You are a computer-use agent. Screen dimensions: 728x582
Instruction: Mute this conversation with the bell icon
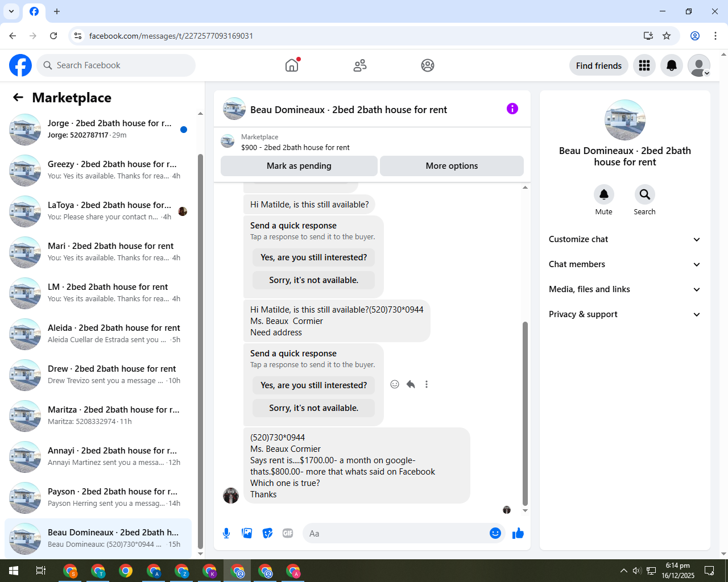tap(604, 194)
